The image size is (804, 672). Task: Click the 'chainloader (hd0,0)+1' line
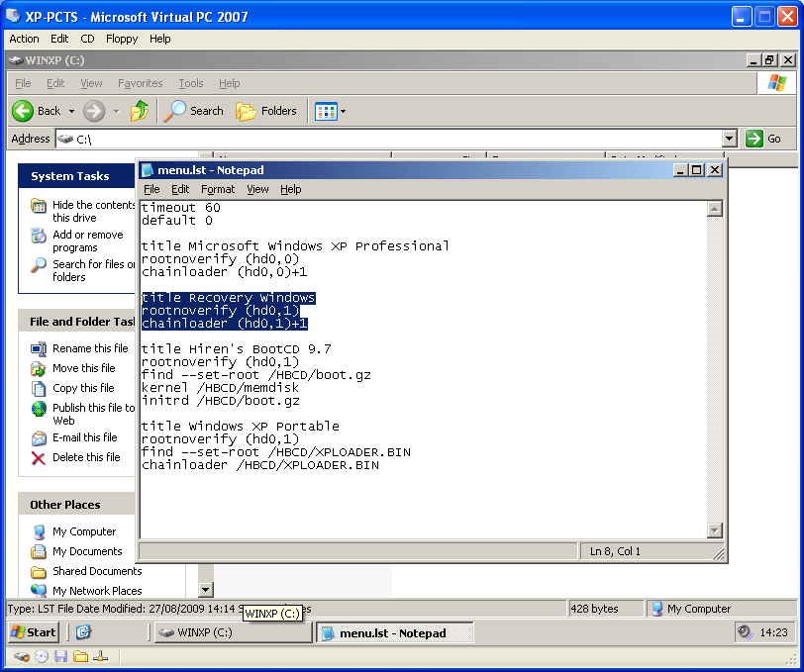coord(225,272)
